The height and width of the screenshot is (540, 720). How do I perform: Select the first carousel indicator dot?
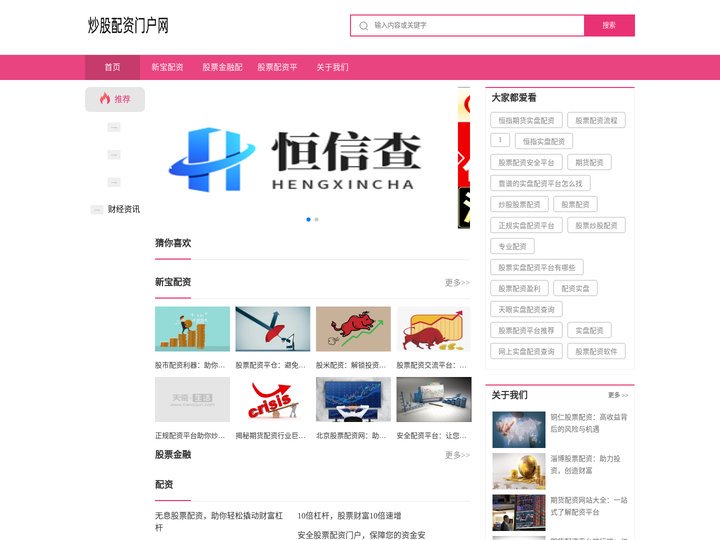(308, 219)
